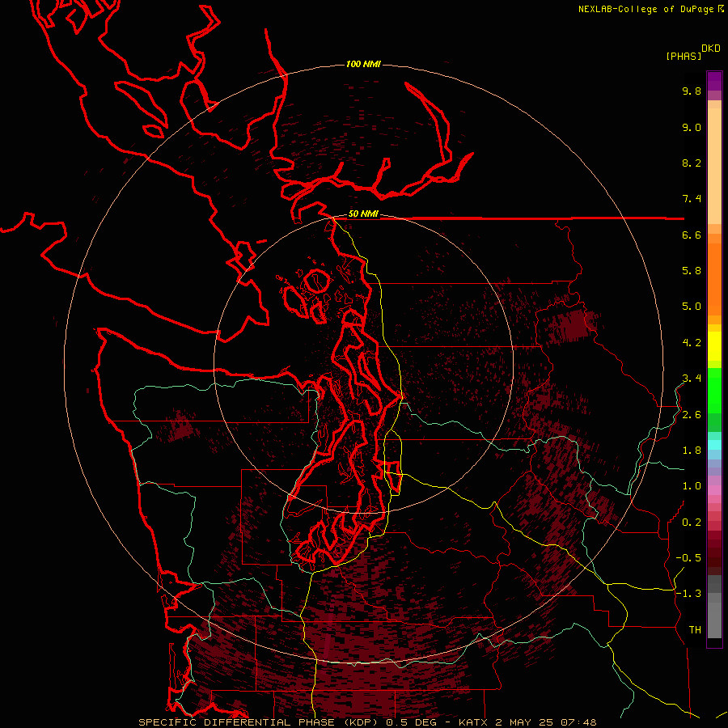Select the 4.2 legend value

[x=692, y=343]
